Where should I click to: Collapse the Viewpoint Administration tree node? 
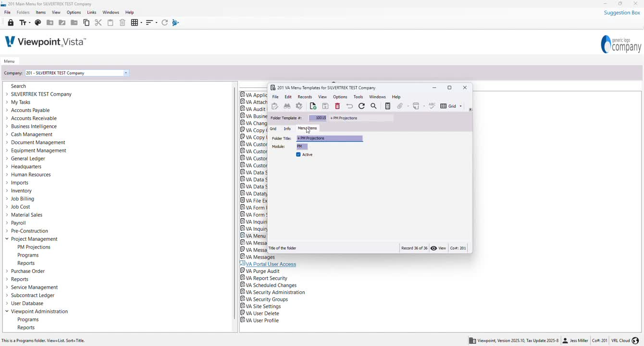[x=7, y=311]
